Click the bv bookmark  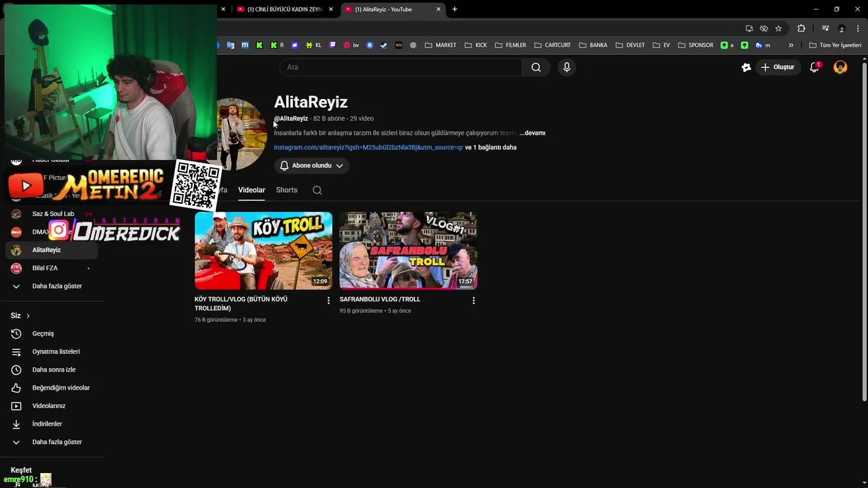click(351, 45)
